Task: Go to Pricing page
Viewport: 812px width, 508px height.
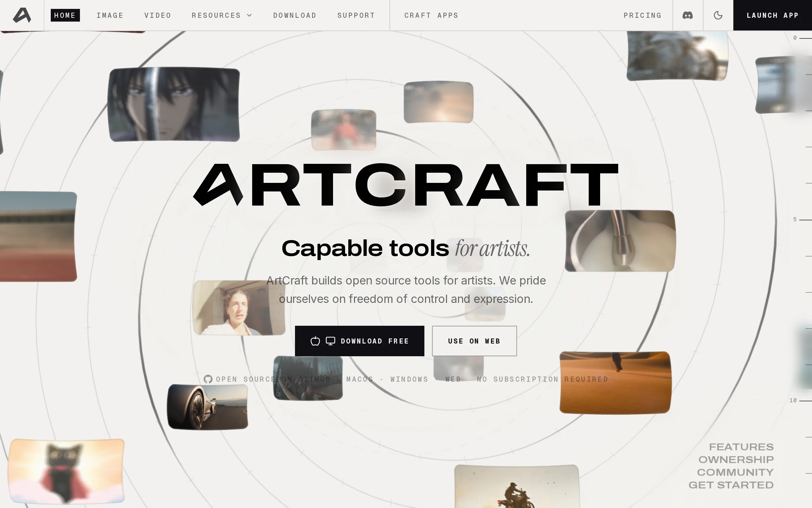Action: point(642,15)
